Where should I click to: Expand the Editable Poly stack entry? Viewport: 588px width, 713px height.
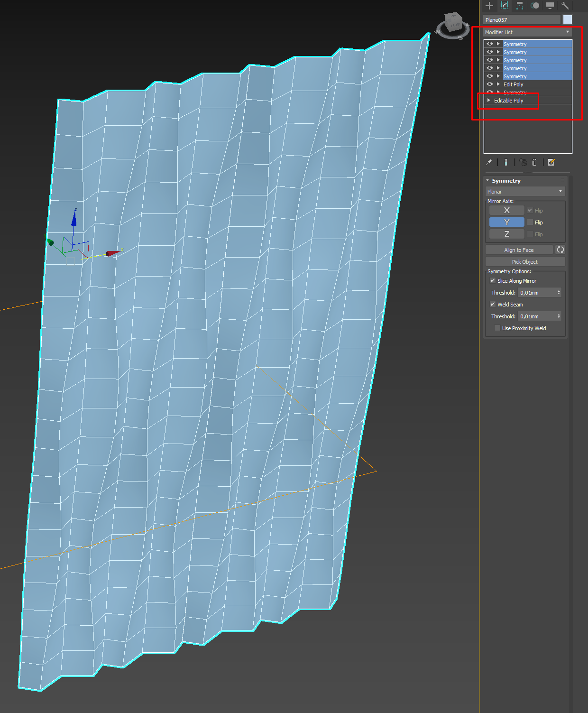point(488,101)
